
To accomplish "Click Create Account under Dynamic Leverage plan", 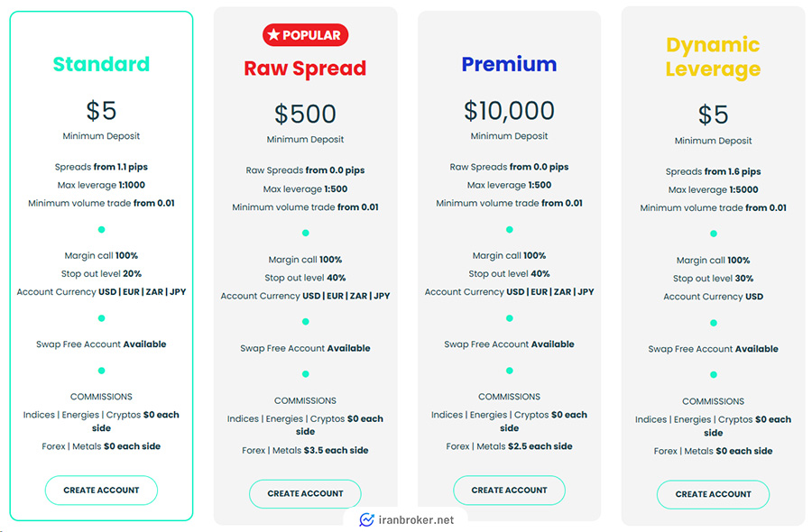I will (x=713, y=494).
